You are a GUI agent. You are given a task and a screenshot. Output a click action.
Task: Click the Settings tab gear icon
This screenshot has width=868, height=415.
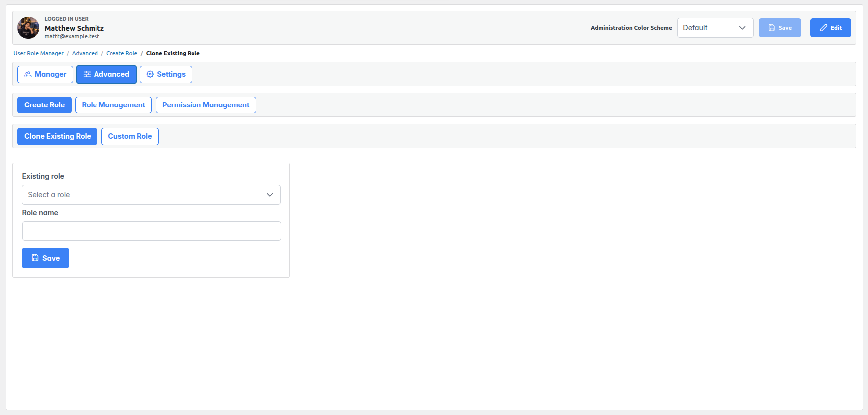(x=150, y=74)
